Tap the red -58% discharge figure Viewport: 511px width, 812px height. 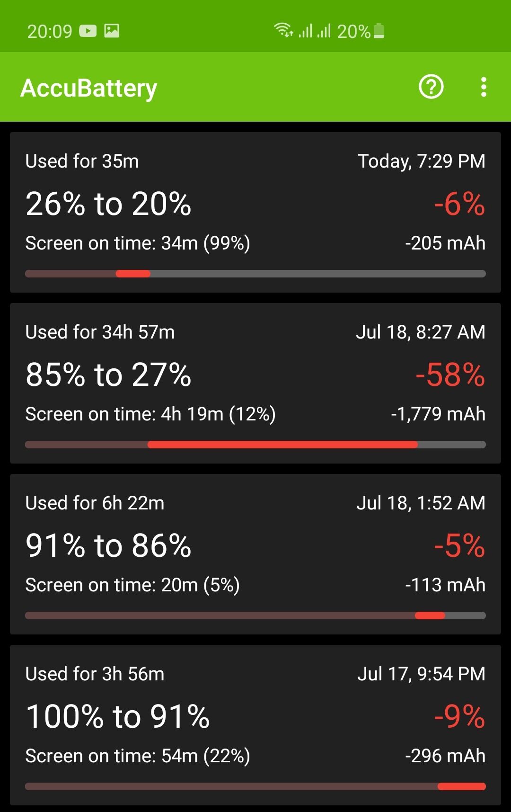click(450, 375)
